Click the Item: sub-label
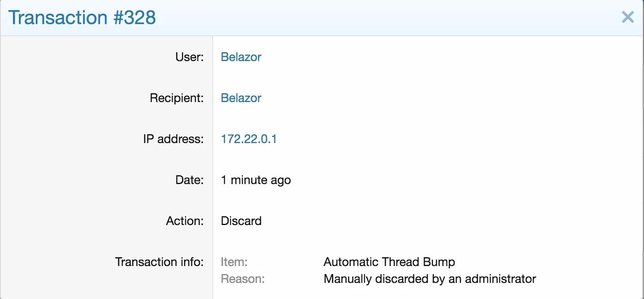The height and width of the screenshot is (299, 644). pos(234,262)
